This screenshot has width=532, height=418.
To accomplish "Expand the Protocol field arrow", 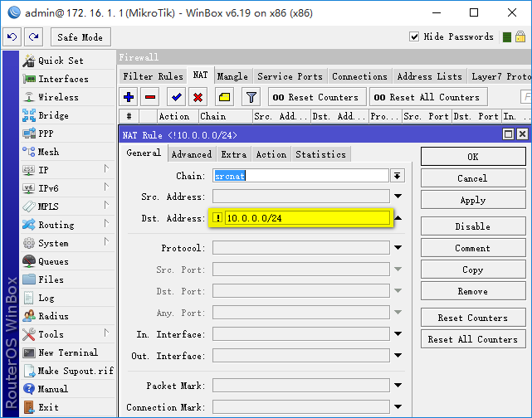I will coord(398,248).
